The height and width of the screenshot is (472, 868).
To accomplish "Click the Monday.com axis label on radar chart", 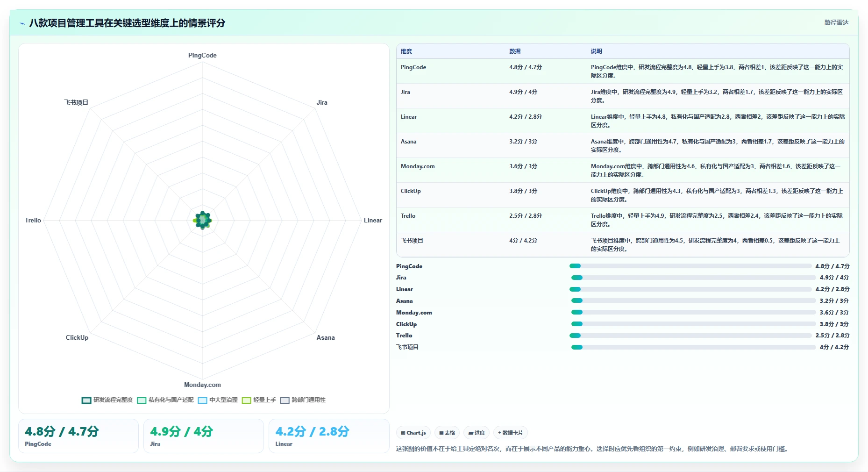I will pos(202,385).
